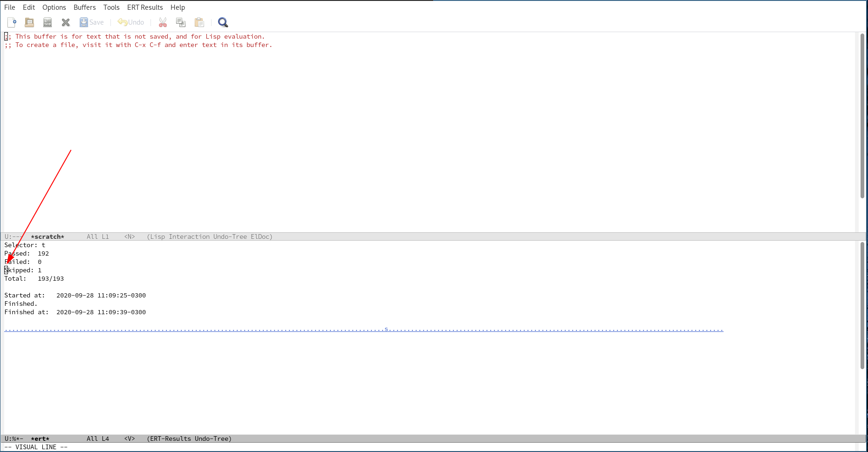The image size is (868, 452).
Task: Open the Options menu to toggle settings
Action: click(54, 7)
